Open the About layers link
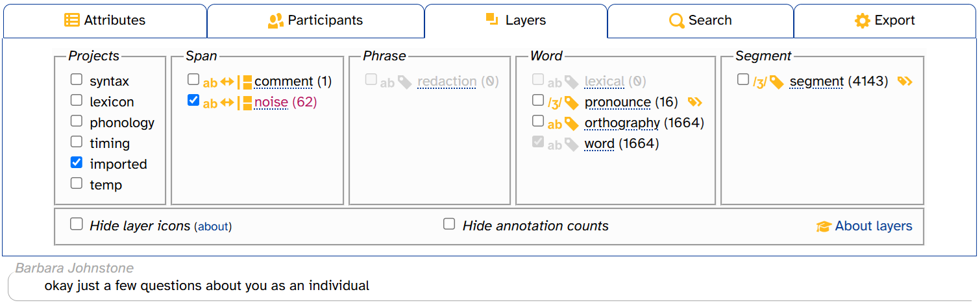The height and width of the screenshot is (305, 980). (x=874, y=226)
